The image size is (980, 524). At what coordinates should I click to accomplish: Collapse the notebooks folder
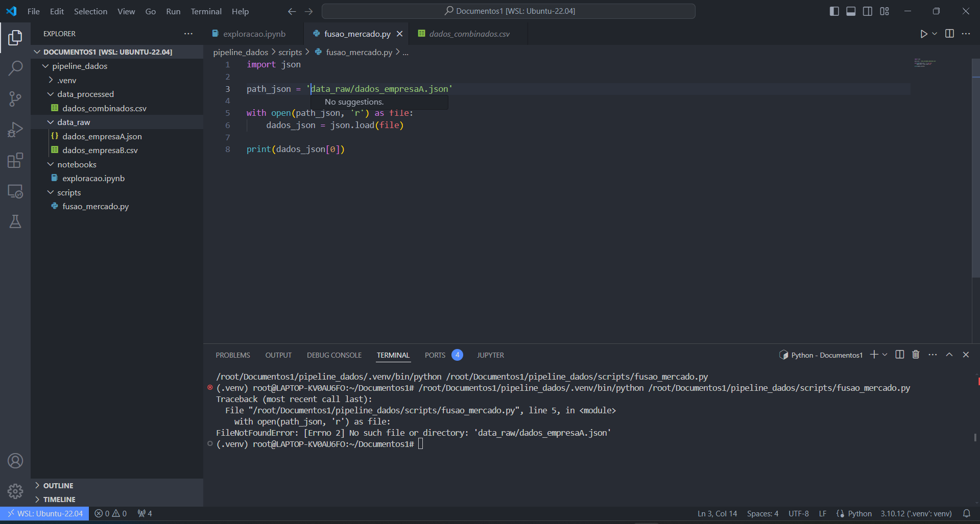click(x=51, y=164)
